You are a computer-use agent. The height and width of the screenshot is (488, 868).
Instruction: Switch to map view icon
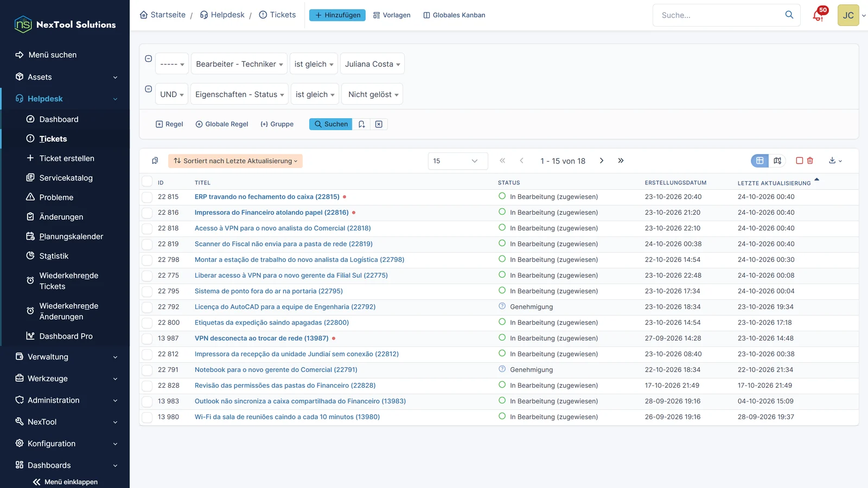777,160
